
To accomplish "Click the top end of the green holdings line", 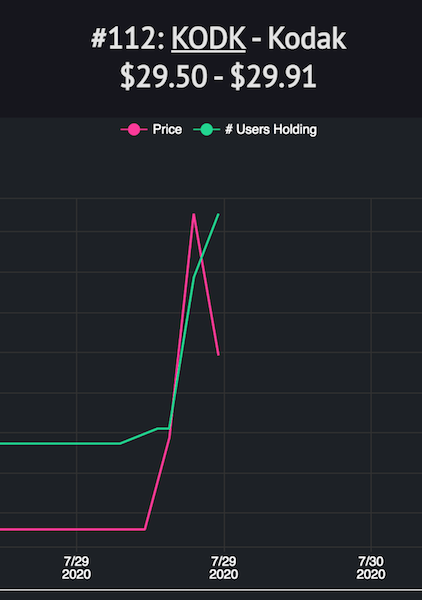I will pos(218,214).
